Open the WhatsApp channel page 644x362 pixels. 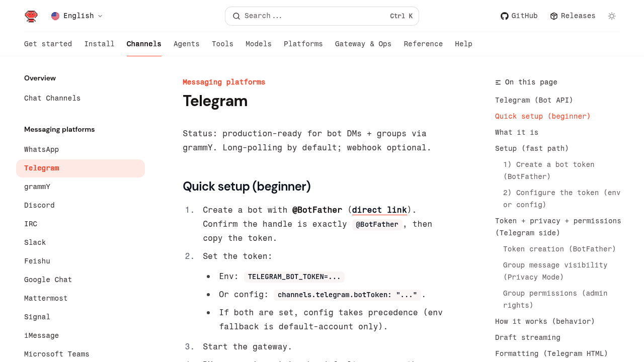tap(42, 150)
